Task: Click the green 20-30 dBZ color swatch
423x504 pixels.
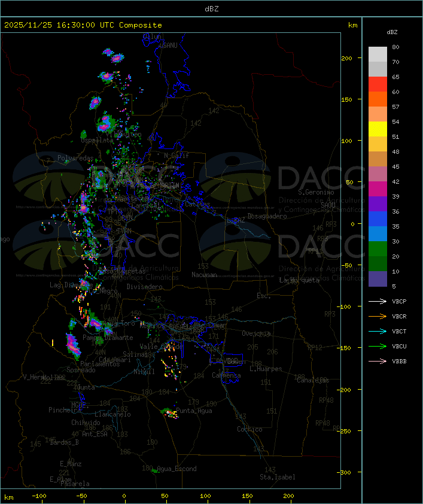Action: pyautogui.click(x=378, y=248)
